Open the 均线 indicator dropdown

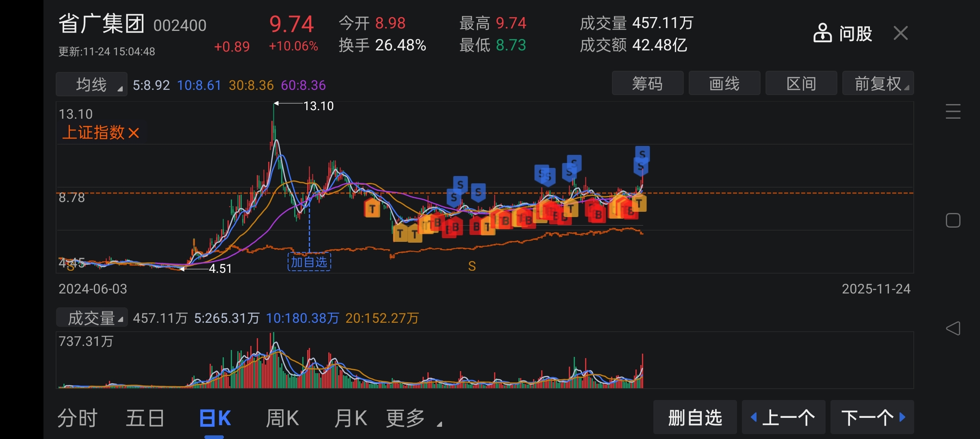point(92,85)
